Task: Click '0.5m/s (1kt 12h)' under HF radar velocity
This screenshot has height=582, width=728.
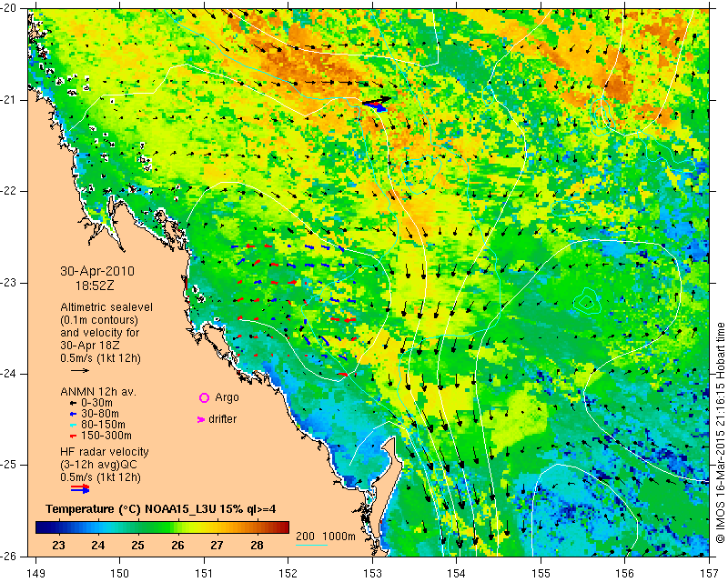Action: coord(100,477)
